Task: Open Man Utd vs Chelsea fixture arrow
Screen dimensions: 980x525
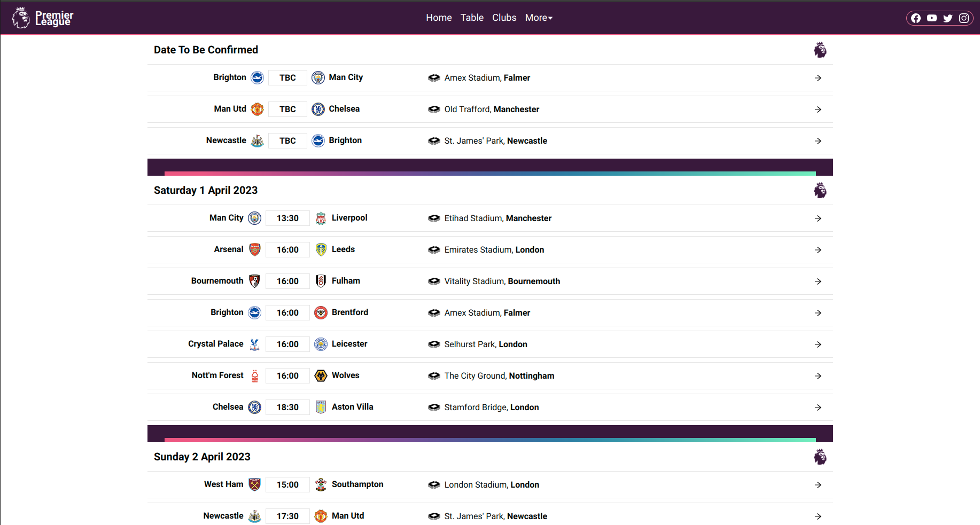Action: tap(818, 109)
